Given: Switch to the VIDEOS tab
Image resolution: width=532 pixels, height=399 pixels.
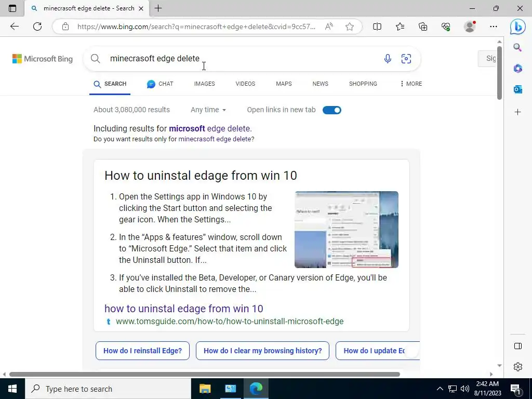Looking at the screenshot, I should (x=245, y=84).
